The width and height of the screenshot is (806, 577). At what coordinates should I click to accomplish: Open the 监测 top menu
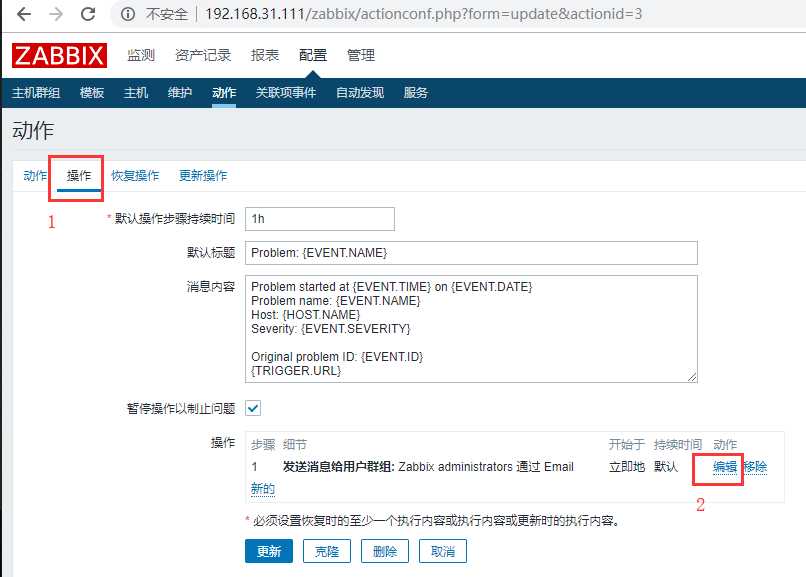pyautogui.click(x=141, y=55)
